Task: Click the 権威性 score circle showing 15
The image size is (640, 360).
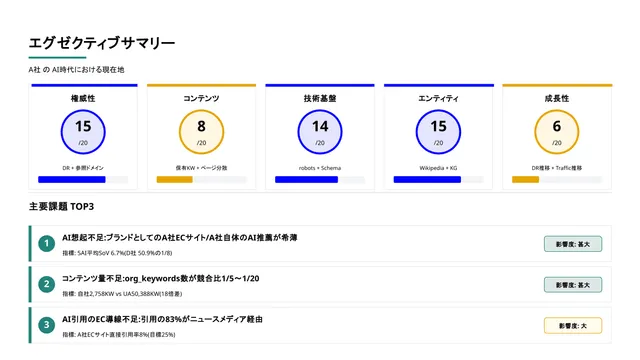Action: [x=83, y=132]
